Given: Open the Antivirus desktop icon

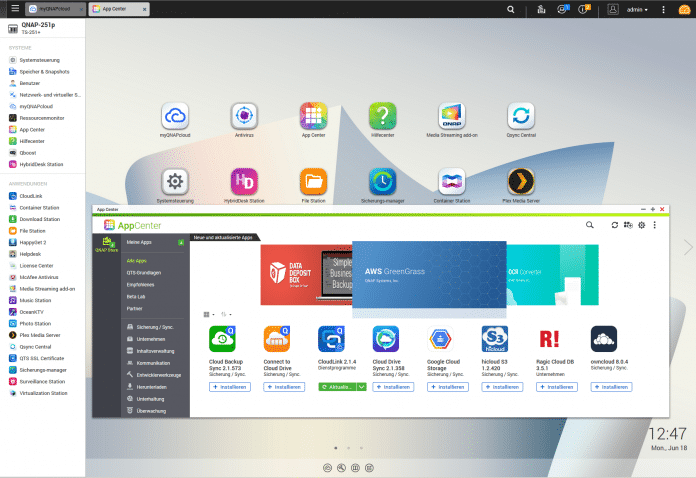Looking at the screenshot, I should pos(244,115).
